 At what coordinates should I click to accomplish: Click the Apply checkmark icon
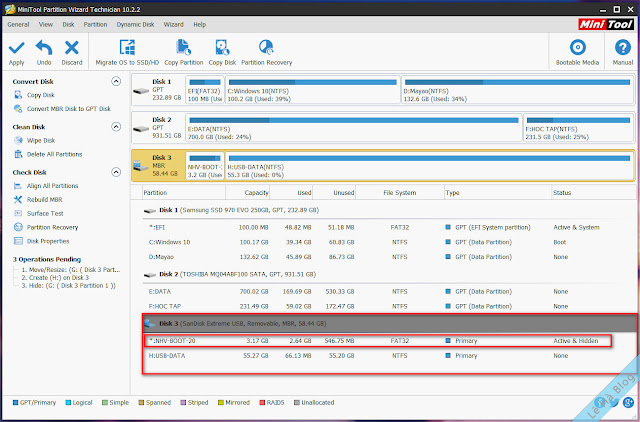coord(17,48)
